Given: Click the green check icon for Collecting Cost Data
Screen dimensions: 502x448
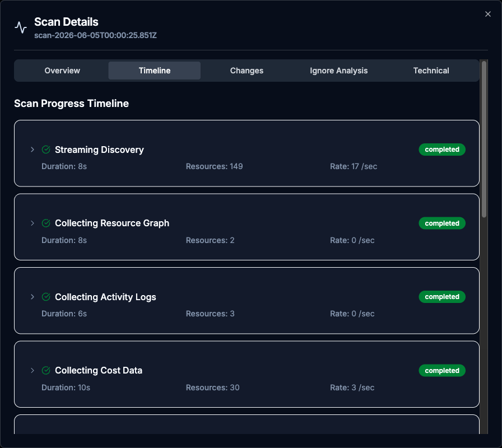Looking at the screenshot, I should pyautogui.click(x=46, y=370).
